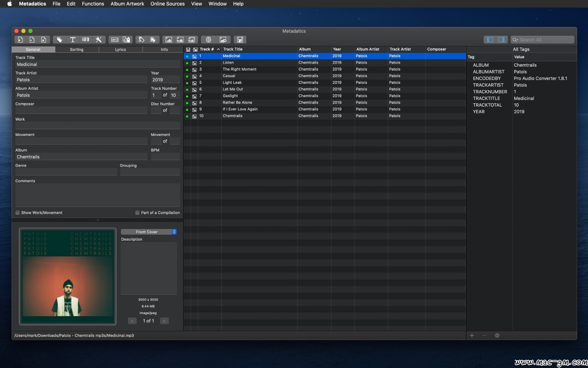Go to the previous artwork image
The image size is (588, 368).
point(132,321)
